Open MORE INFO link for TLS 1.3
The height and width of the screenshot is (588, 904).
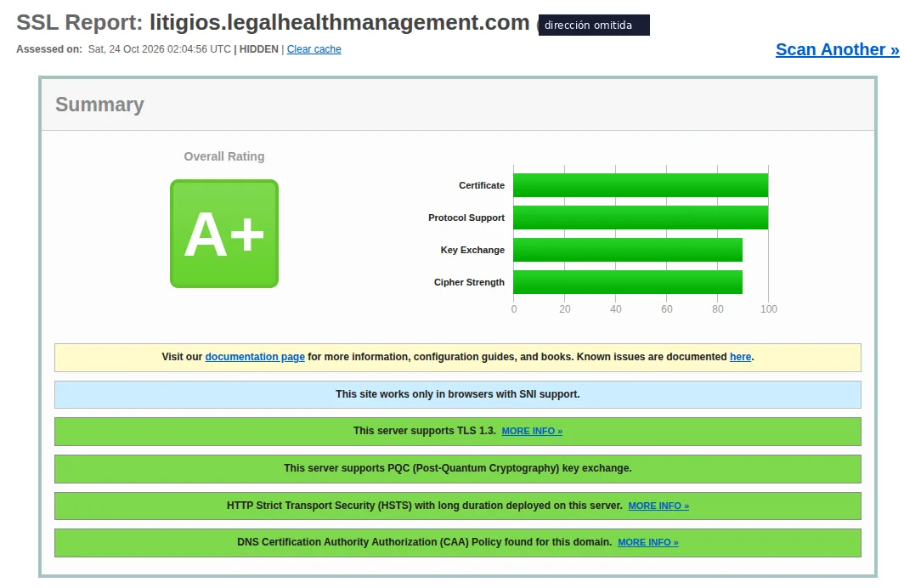532,431
